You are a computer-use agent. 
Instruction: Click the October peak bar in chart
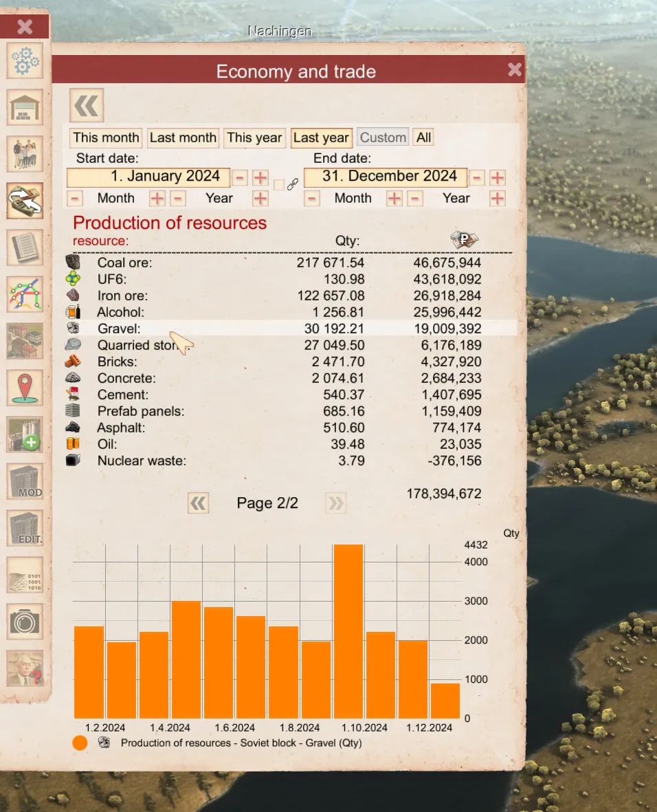pyautogui.click(x=348, y=631)
